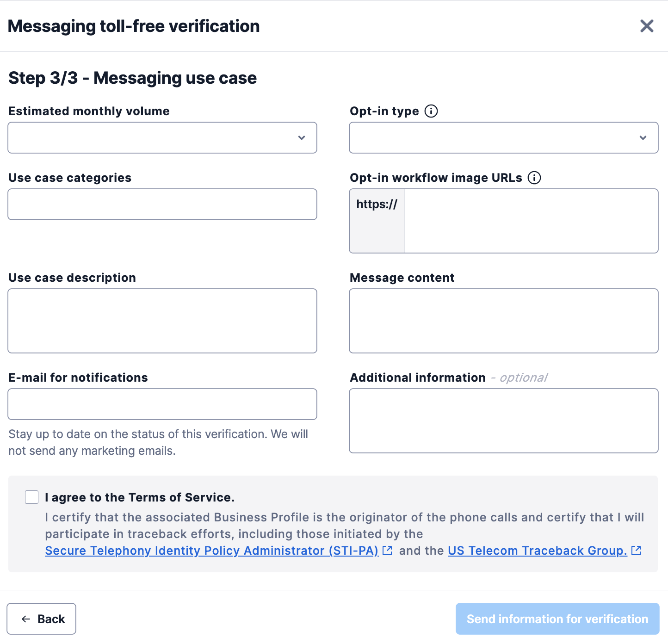The height and width of the screenshot is (644, 668).
Task: Click the Additional information optional field
Action: point(503,421)
